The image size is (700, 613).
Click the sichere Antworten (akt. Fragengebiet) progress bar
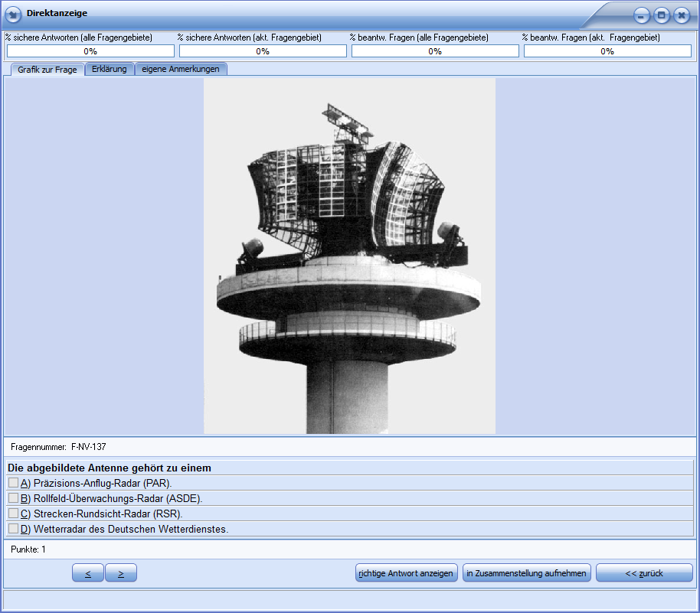tap(263, 51)
